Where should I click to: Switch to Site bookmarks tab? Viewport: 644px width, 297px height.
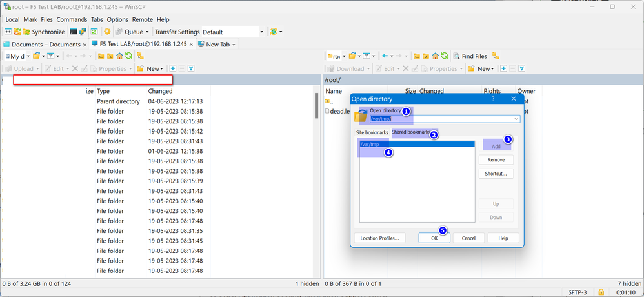coord(372,132)
